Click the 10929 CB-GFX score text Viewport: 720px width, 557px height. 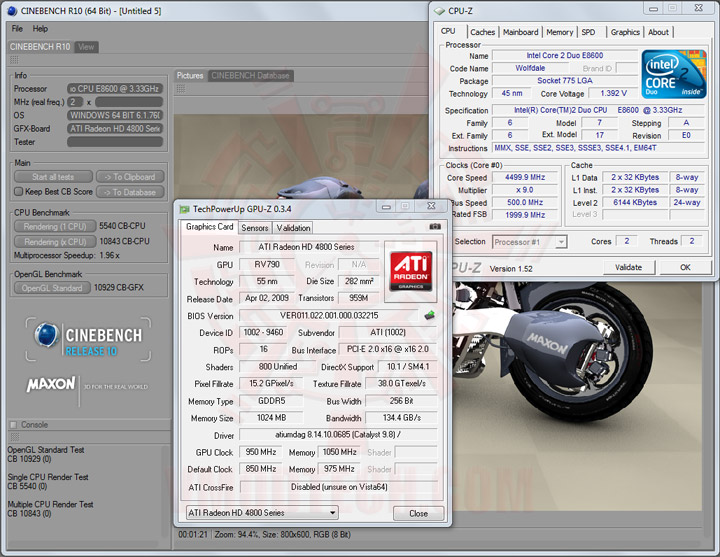(118, 287)
